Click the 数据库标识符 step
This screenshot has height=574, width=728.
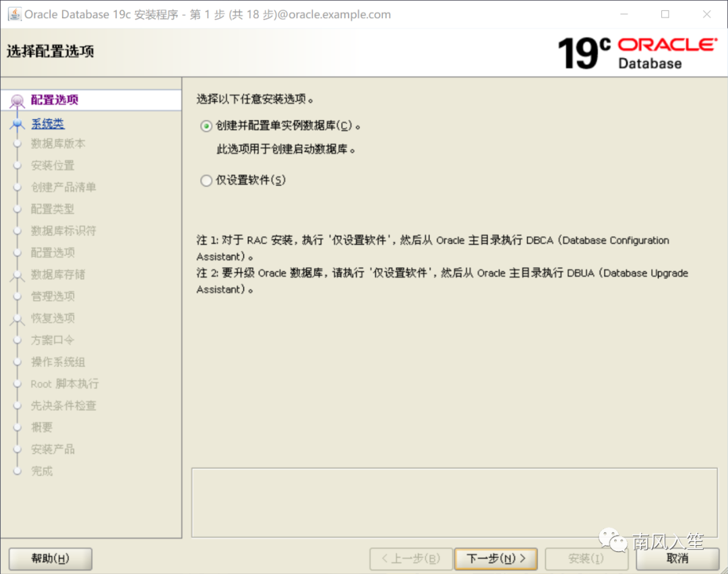click(63, 231)
